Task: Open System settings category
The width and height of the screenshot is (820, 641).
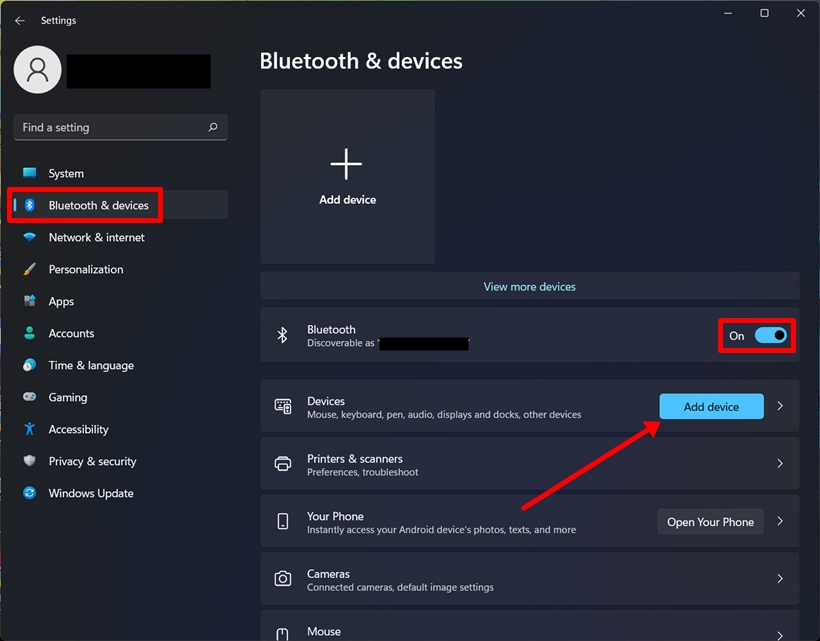Action: point(121,173)
